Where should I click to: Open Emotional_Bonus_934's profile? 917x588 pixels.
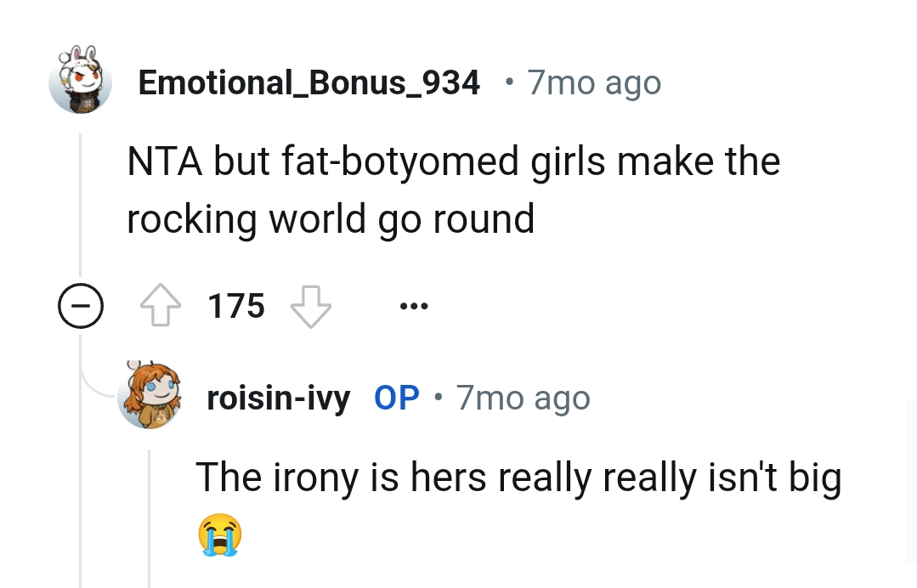308,82
